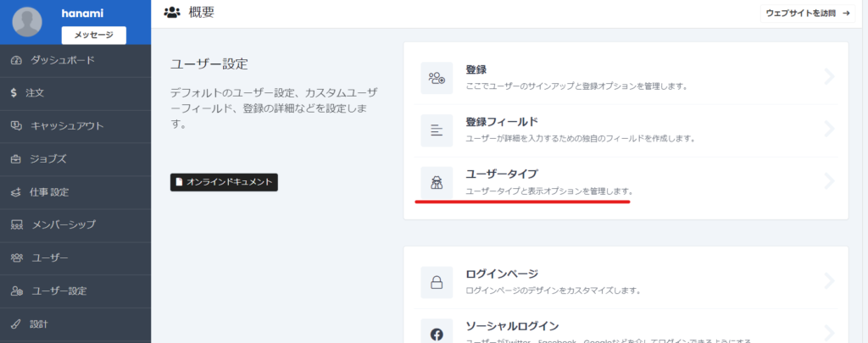This screenshot has height=343, width=868.
Task: Open ユーザータイプ via its right chevron
Action: (829, 181)
